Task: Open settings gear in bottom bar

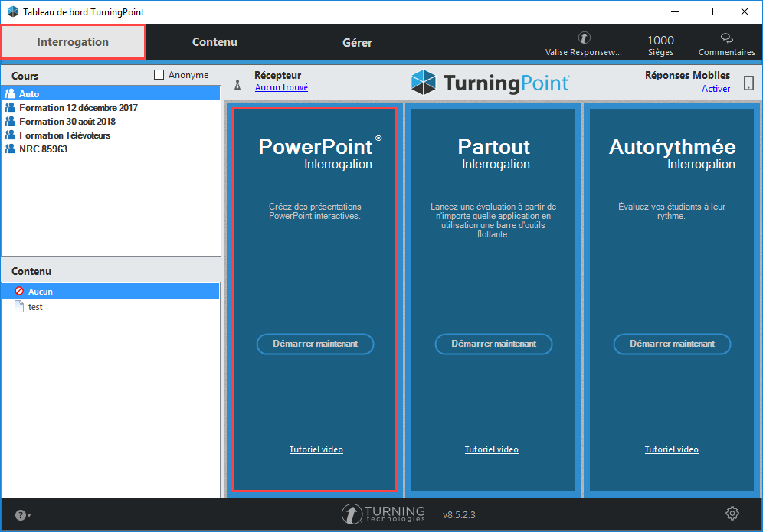Action: [x=732, y=514]
